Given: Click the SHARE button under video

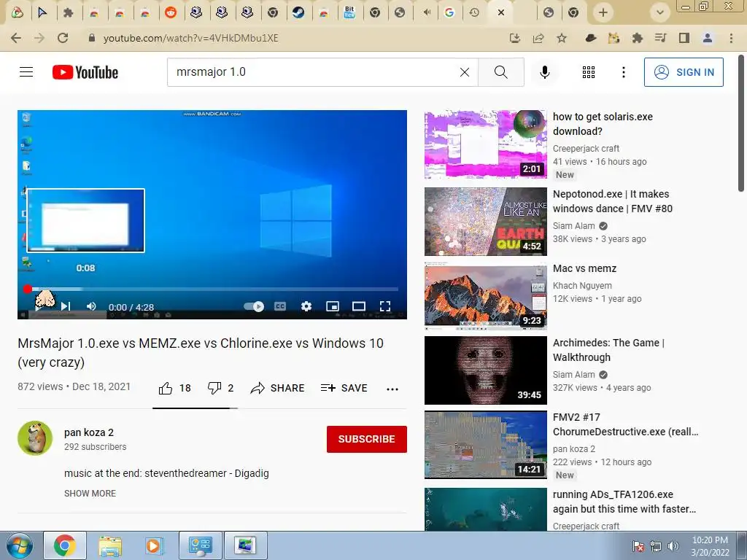Looking at the screenshot, I should click(x=277, y=388).
